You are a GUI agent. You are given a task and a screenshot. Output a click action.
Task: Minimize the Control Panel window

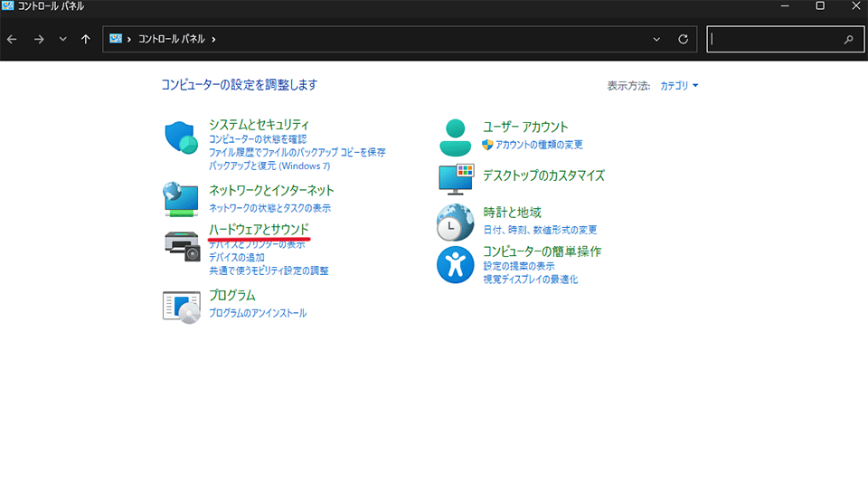785,6
